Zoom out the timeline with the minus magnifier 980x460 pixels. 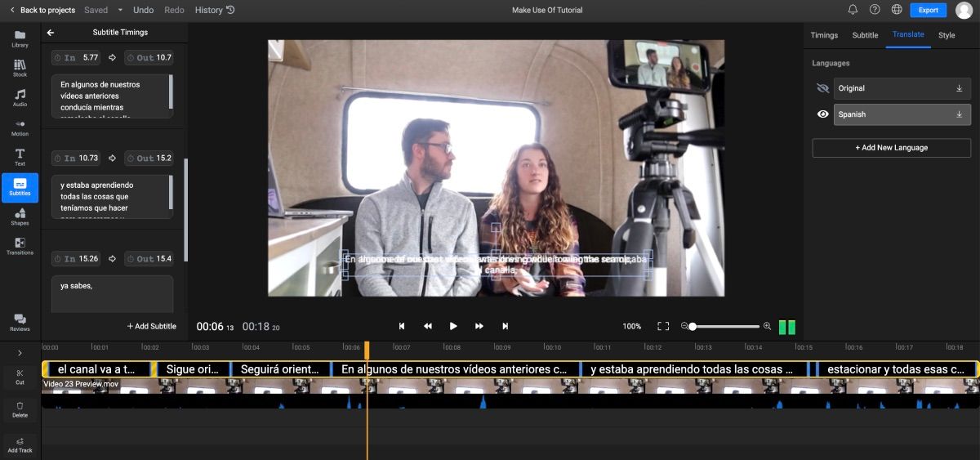[684, 326]
